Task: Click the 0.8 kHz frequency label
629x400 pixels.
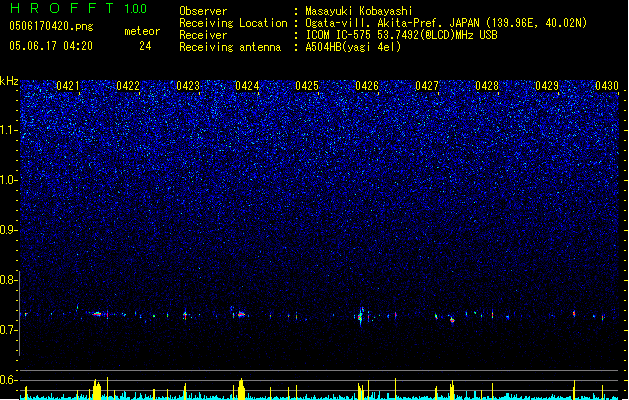Action: point(9,280)
